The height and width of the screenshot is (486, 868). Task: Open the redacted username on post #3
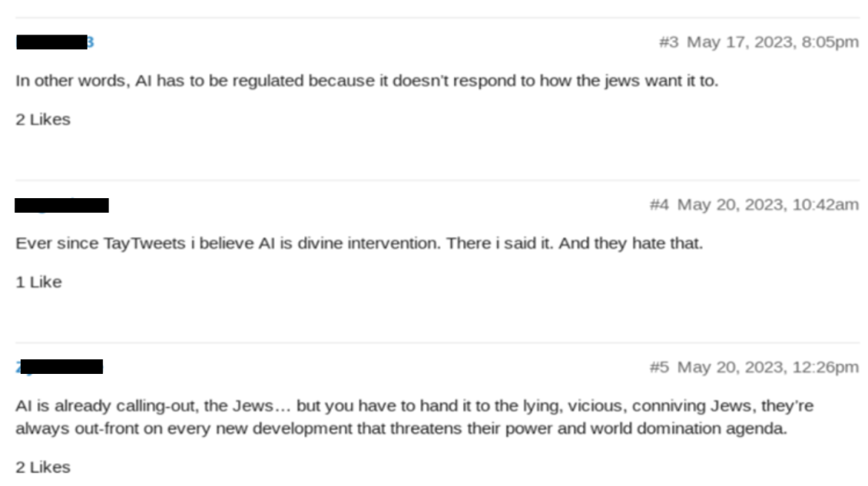click(x=55, y=42)
